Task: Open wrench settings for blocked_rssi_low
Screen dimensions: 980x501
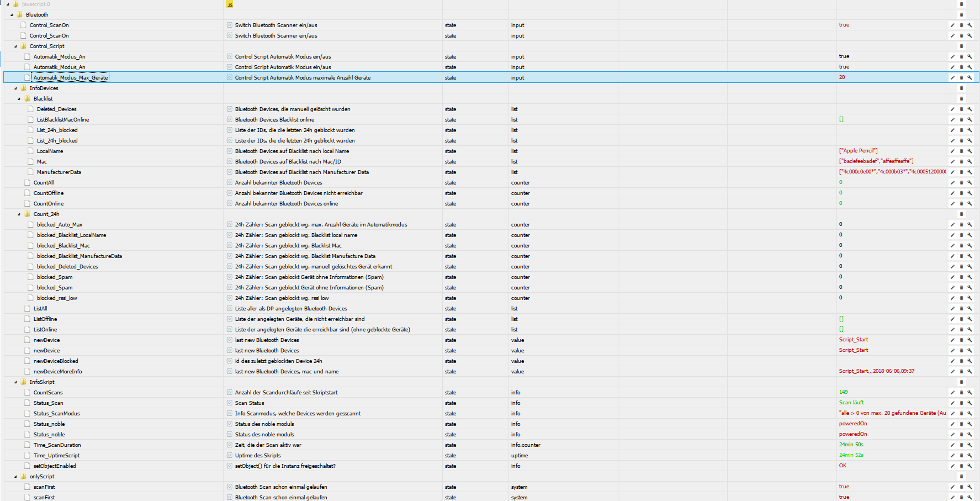Action: pos(970,298)
